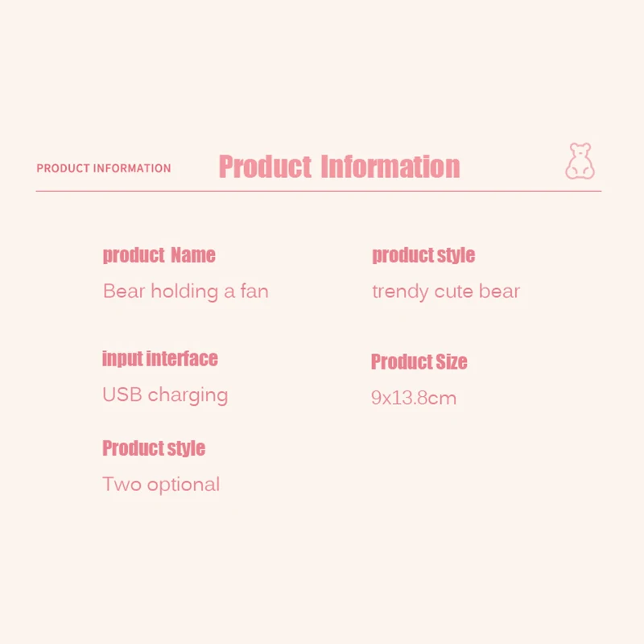Click the bear outline icon

pyautogui.click(x=580, y=161)
